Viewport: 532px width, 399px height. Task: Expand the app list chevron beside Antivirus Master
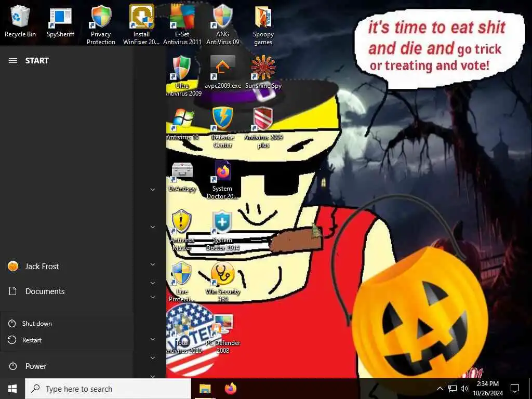(x=153, y=227)
